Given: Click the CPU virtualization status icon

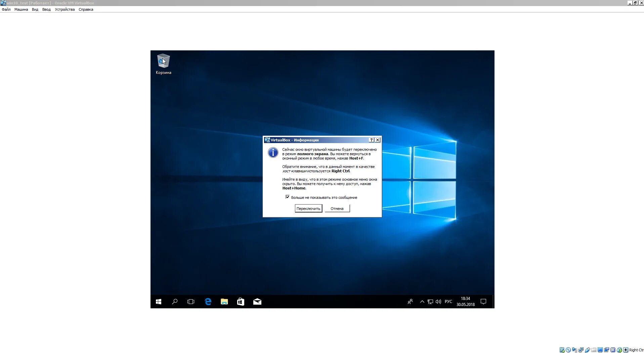Looking at the screenshot, I should 613,350.
